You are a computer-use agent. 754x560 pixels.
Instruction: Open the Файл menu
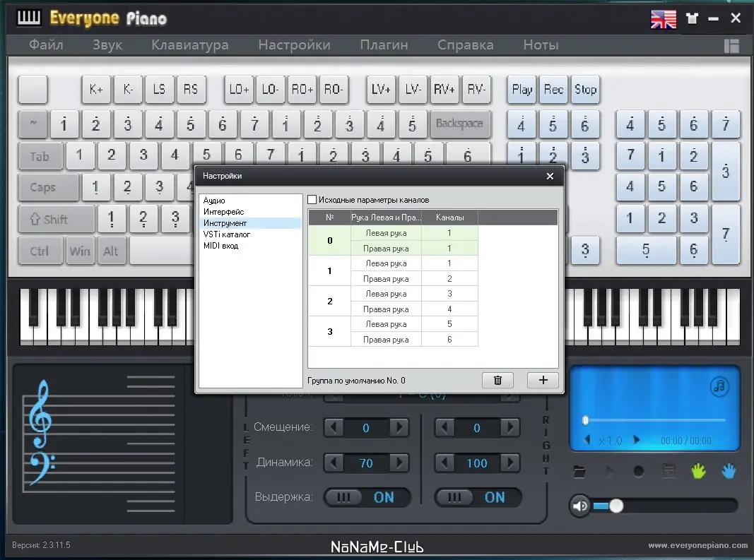tap(46, 44)
